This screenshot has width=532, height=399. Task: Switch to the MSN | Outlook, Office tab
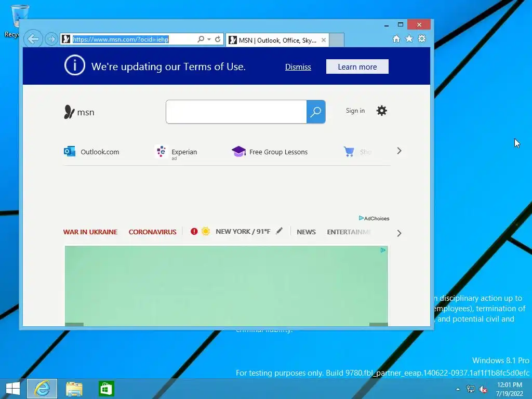coord(277,40)
